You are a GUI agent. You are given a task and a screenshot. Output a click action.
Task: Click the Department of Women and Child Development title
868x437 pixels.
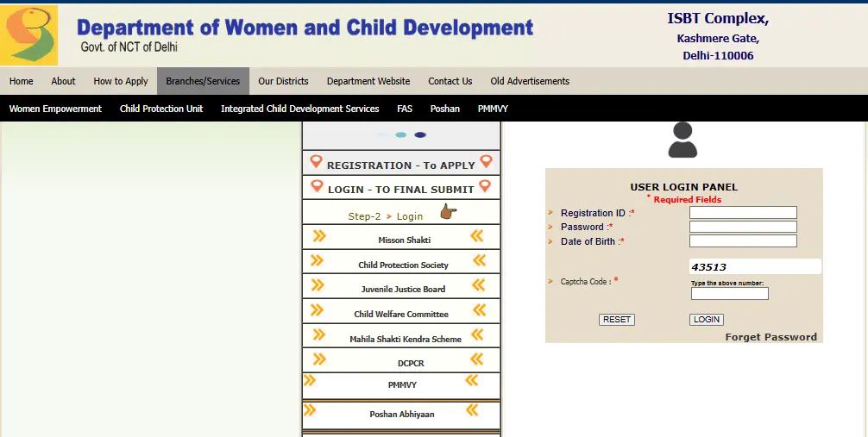[305, 28]
